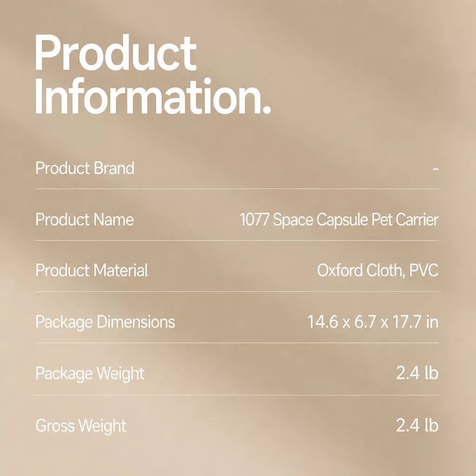The width and height of the screenshot is (476, 476).
Task: Click divider line below Product Name row
Action: point(237,240)
